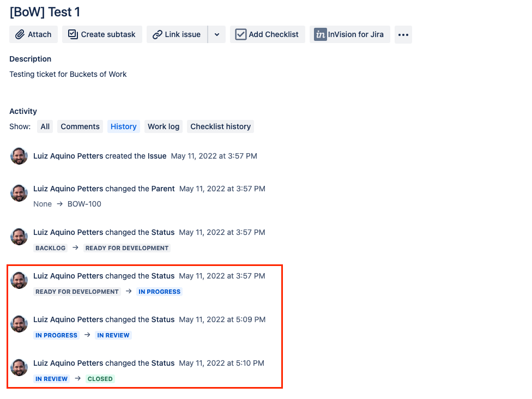This screenshot has height=399, width=532.
Task: Open the InVision for Jira integration icon
Action: click(x=320, y=34)
